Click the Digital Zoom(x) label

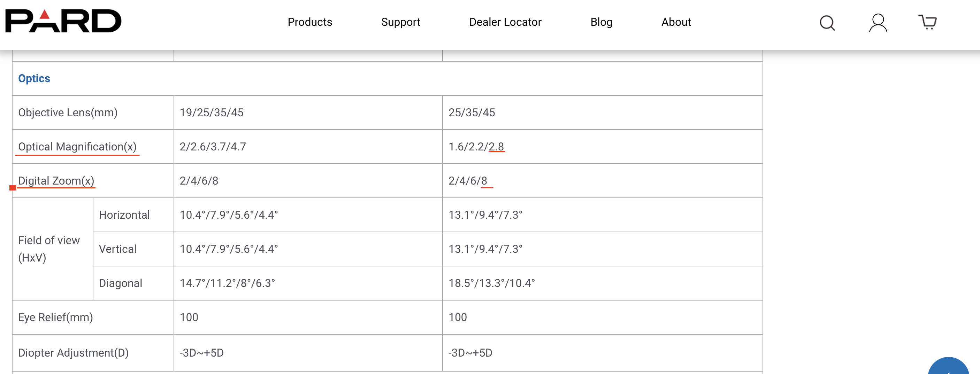click(x=56, y=181)
